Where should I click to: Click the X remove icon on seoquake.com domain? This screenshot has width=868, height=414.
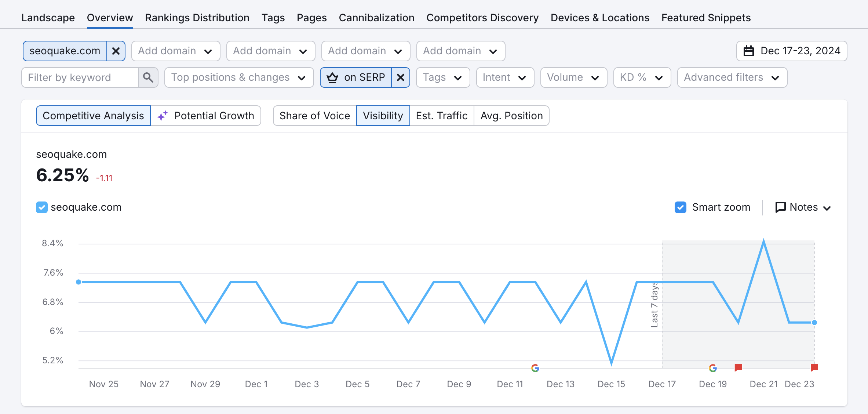[x=116, y=51]
